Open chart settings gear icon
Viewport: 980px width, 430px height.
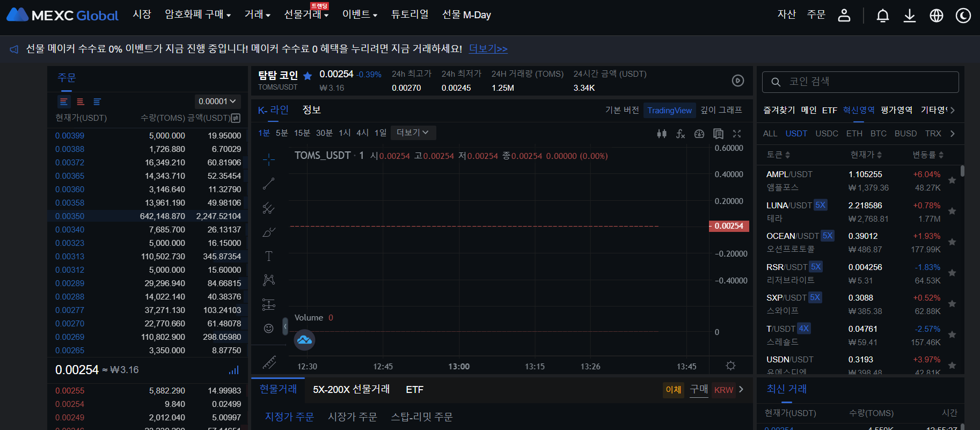(730, 366)
